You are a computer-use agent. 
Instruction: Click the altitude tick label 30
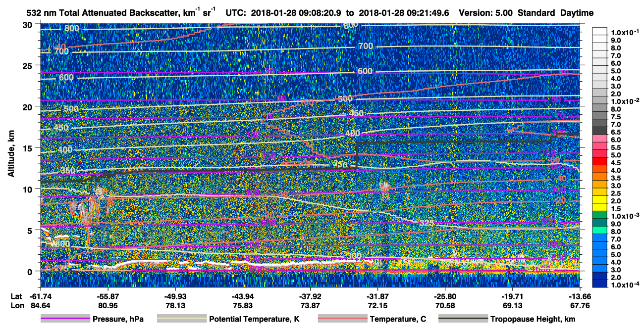(x=29, y=25)
